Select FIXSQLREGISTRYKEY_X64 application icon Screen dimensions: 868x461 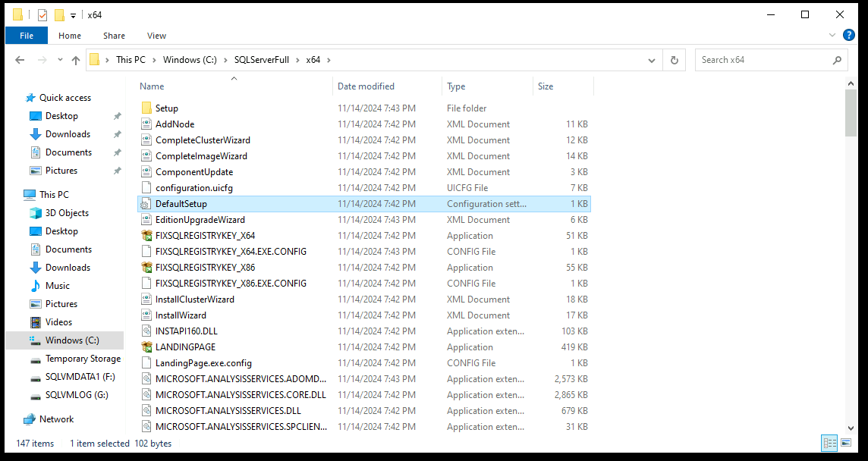point(146,236)
